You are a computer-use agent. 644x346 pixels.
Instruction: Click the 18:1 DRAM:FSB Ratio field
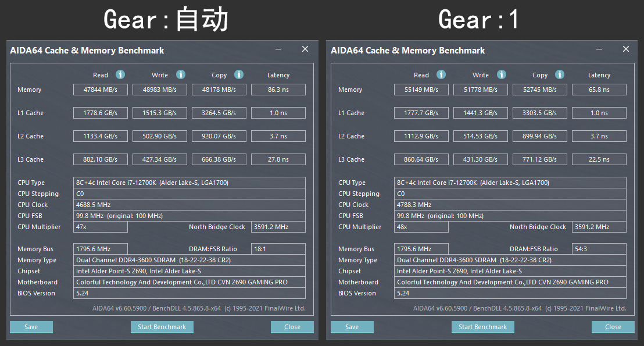pyautogui.click(x=278, y=249)
